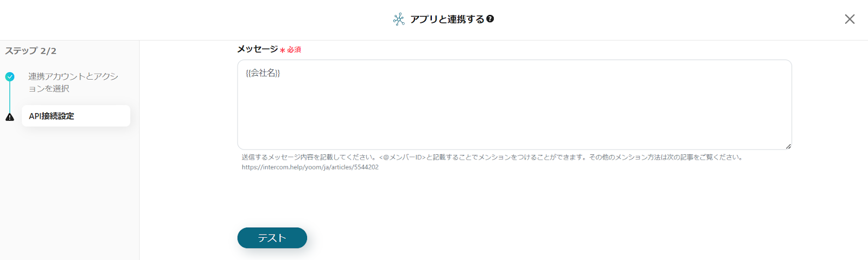868x260 pixels.
Task: Close the アプリと連携する dialog with X
Action: pos(850,19)
